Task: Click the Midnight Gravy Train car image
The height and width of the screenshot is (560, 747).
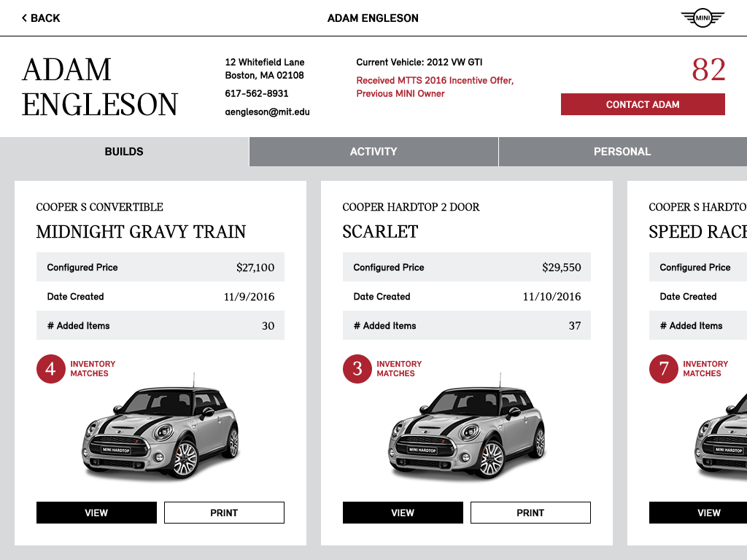Action: (x=160, y=432)
